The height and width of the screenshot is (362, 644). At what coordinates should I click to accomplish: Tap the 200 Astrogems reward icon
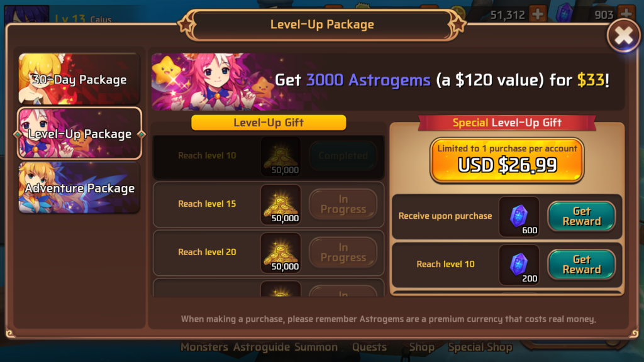pyautogui.click(x=519, y=265)
